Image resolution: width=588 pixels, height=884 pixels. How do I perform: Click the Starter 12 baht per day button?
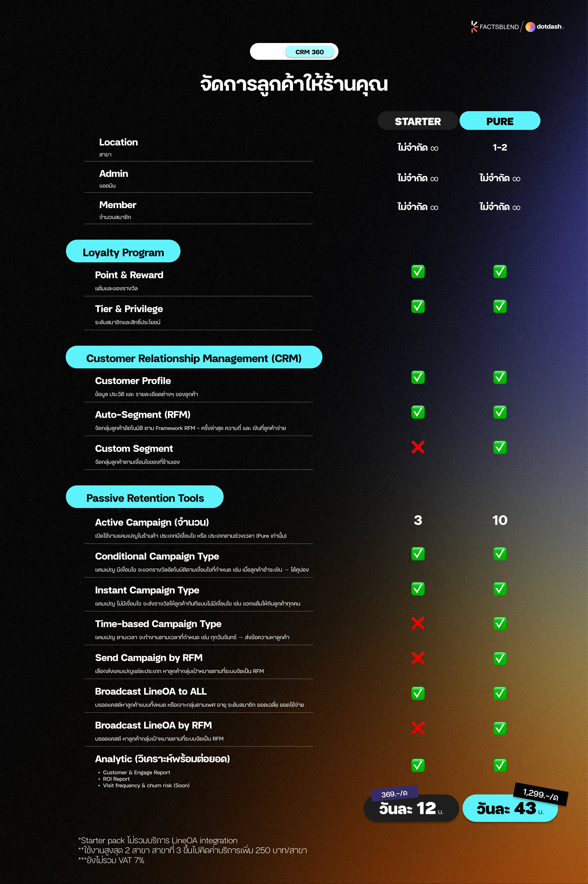(x=411, y=808)
